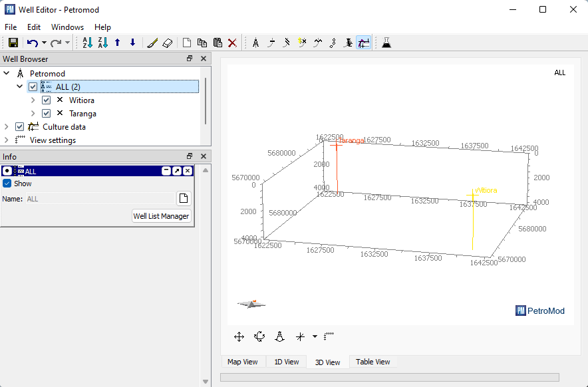This screenshot has height=387, width=588.
Task: Click the red Delete X icon
Action: click(x=232, y=43)
